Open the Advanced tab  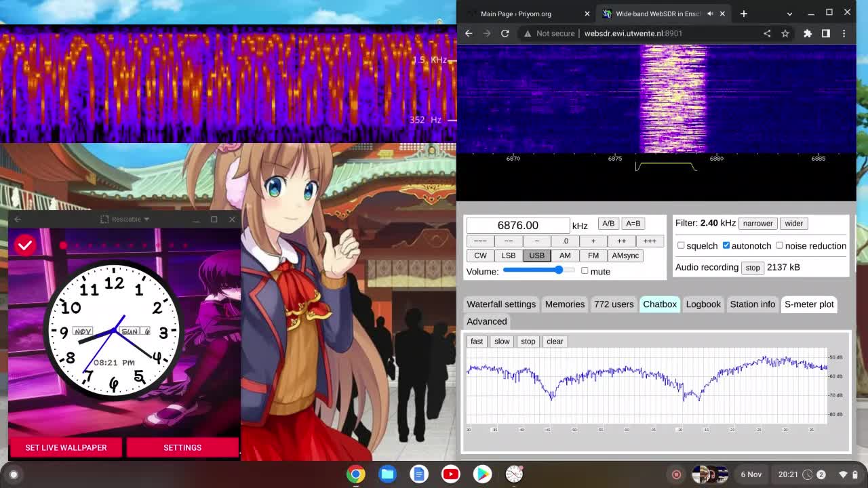pyautogui.click(x=487, y=321)
